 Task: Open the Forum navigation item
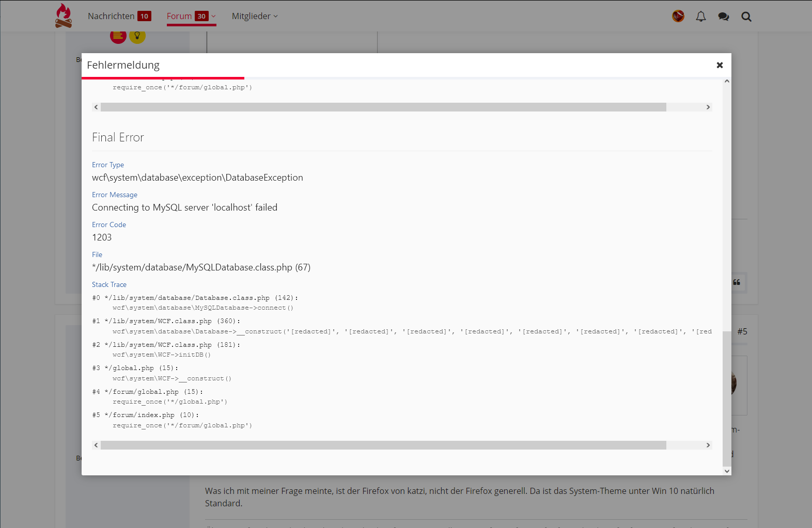[179, 16]
